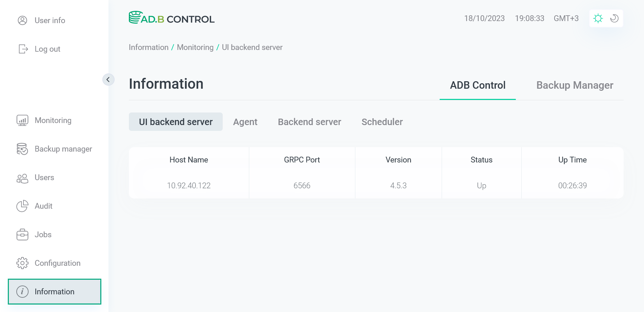Viewport: 644px width, 312px height.
Task: Enable dark theme with the moon icon
Action: pyautogui.click(x=614, y=18)
